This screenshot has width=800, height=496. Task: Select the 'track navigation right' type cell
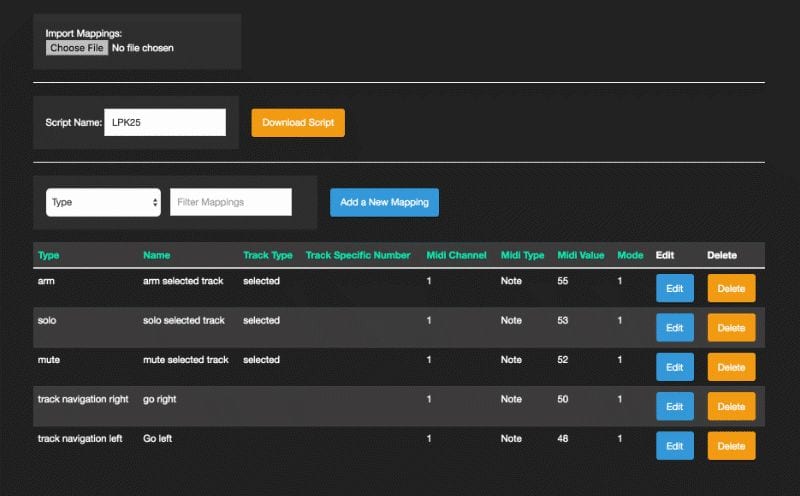(83, 399)
